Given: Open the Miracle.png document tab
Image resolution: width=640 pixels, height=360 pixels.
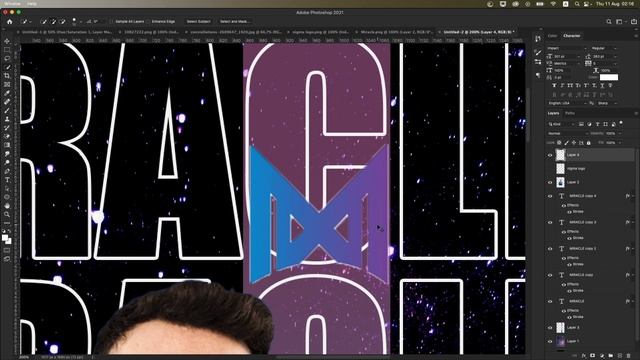Looking at the screenshot, I should pyautogui.click(x=396, y=32).
